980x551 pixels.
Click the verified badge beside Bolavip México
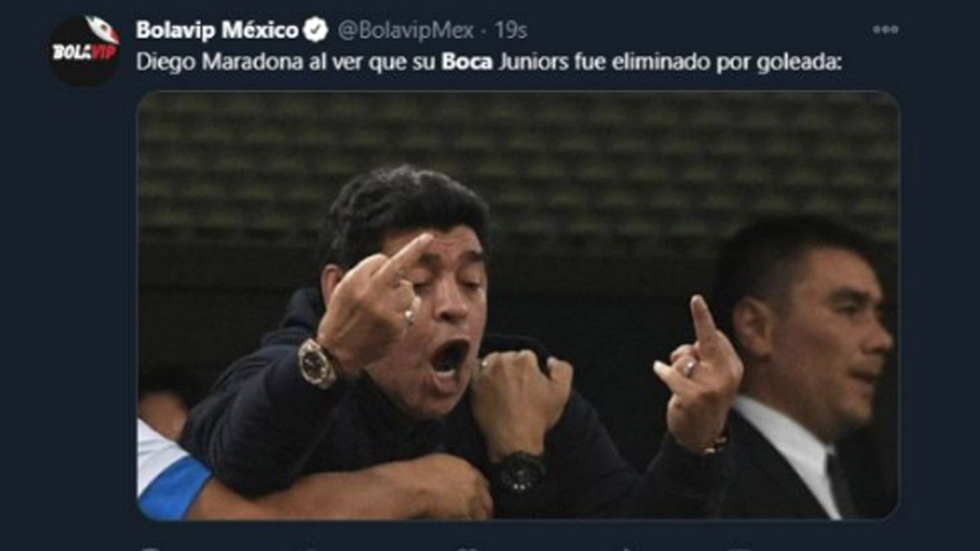coord(315,30)
